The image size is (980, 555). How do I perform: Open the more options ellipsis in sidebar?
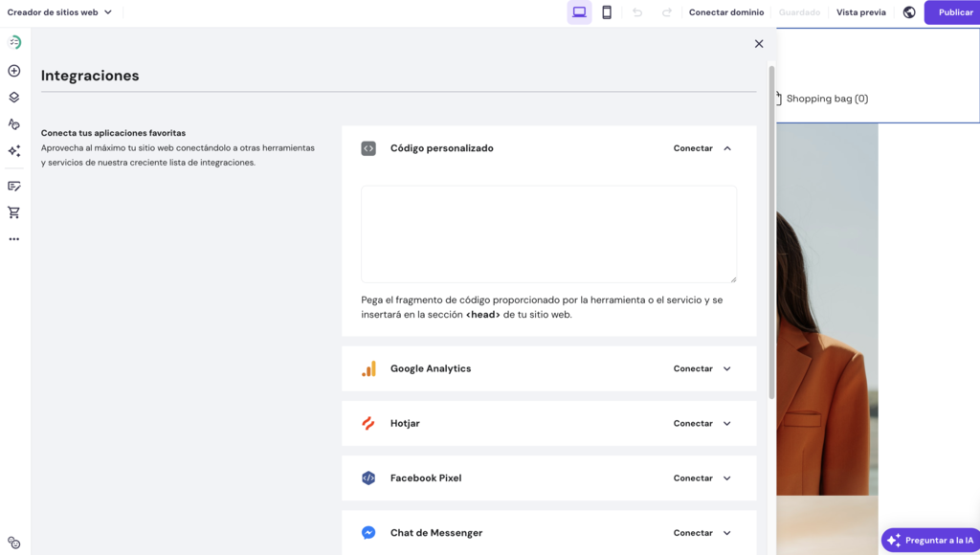13,238
